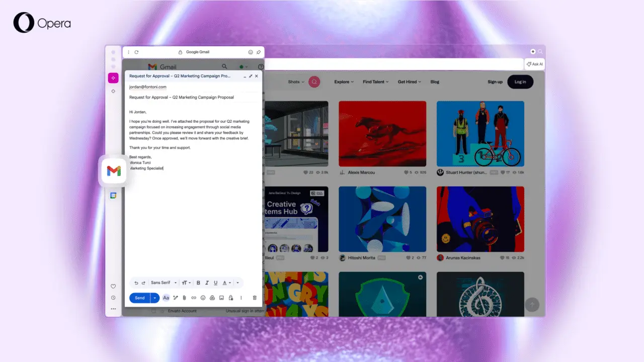The image size is (644, 362).
Task: Open the text color dropdown
Action: click(225, 283)
